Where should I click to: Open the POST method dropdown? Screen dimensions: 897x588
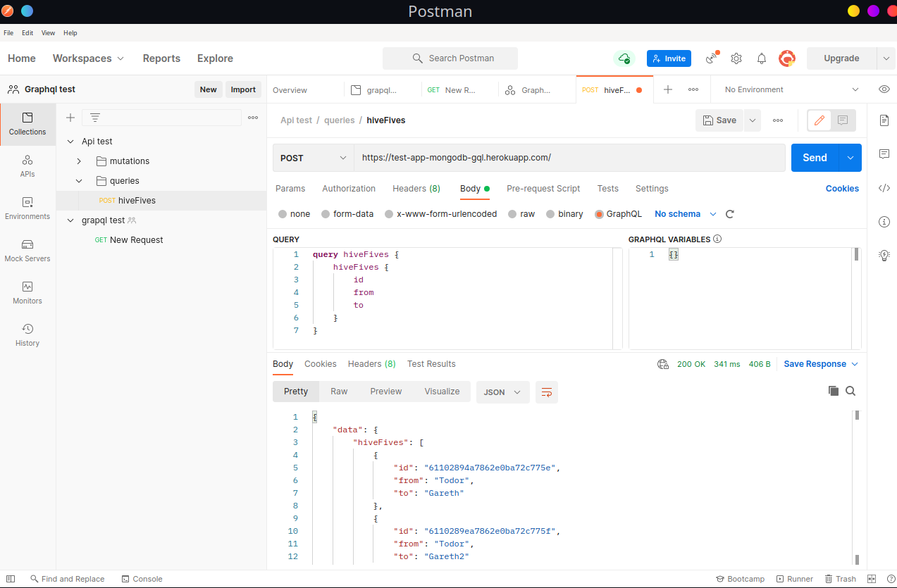(314, 158)
